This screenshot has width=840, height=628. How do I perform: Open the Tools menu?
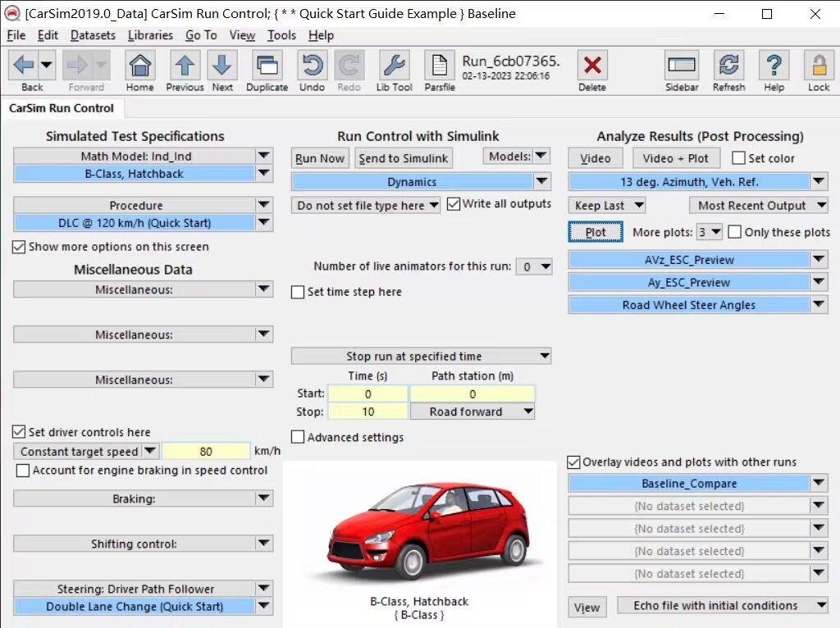[282, 35]
